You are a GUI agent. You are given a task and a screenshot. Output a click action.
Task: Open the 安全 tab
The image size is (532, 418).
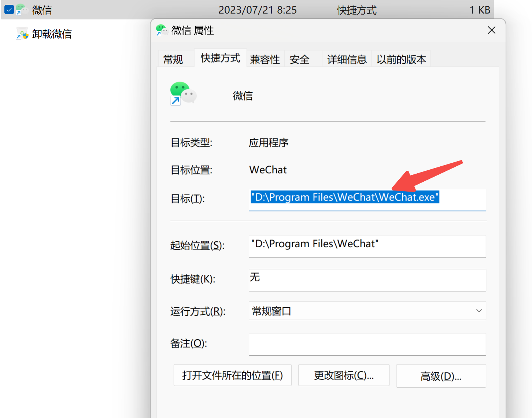click(x=299, y=59)
